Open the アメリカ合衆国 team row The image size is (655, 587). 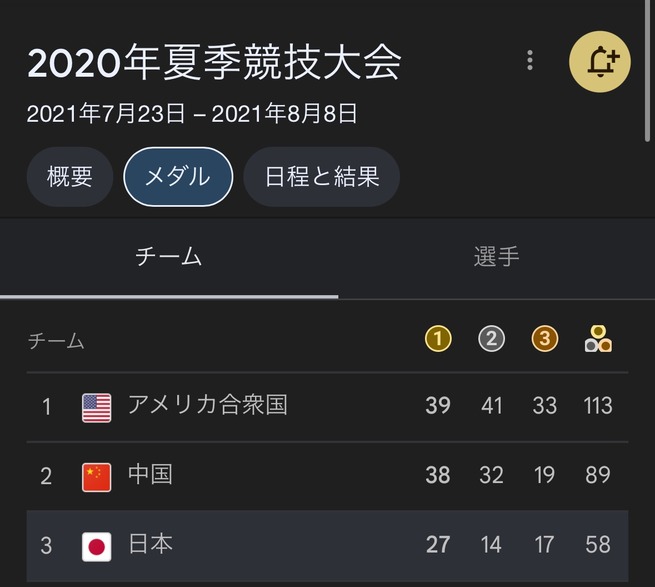point(328,407)
